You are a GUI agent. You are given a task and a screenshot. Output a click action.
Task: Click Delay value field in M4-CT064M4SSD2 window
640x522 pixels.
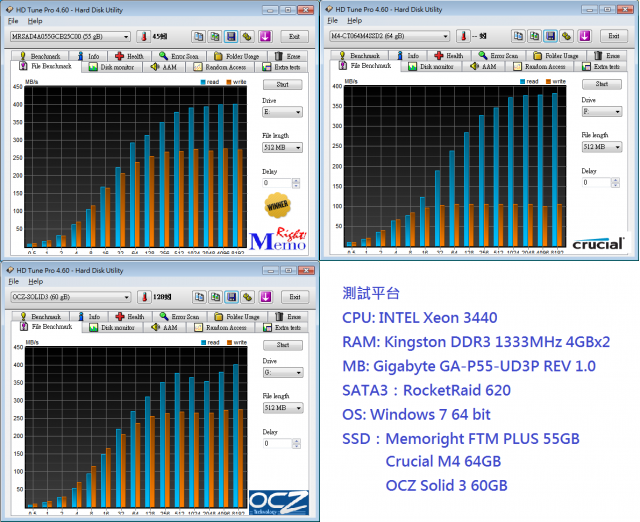coord(597,182)
